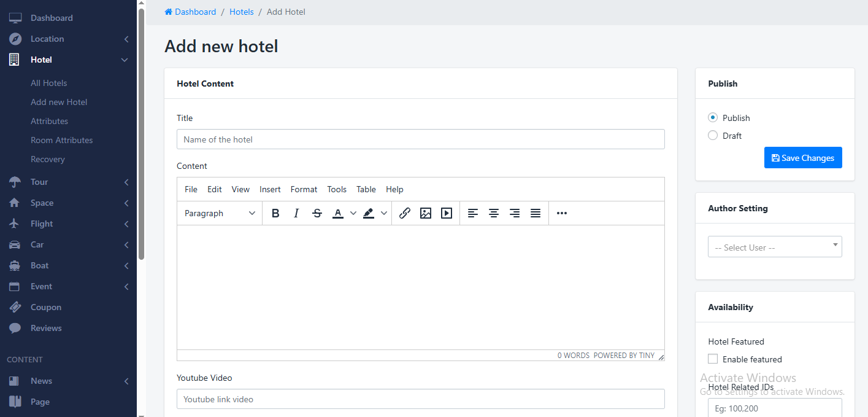
Task: Toggle Italic text formatting
Action: [x=296, y=213]
